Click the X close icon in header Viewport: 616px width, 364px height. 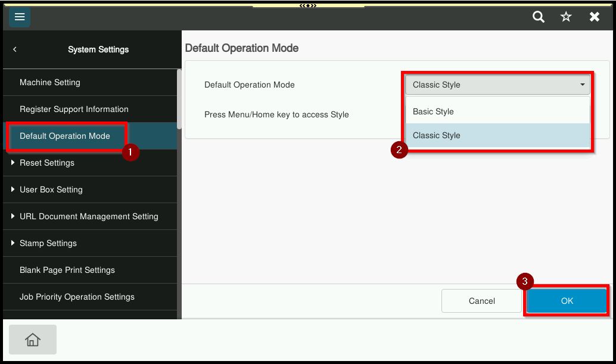[594, 17]
